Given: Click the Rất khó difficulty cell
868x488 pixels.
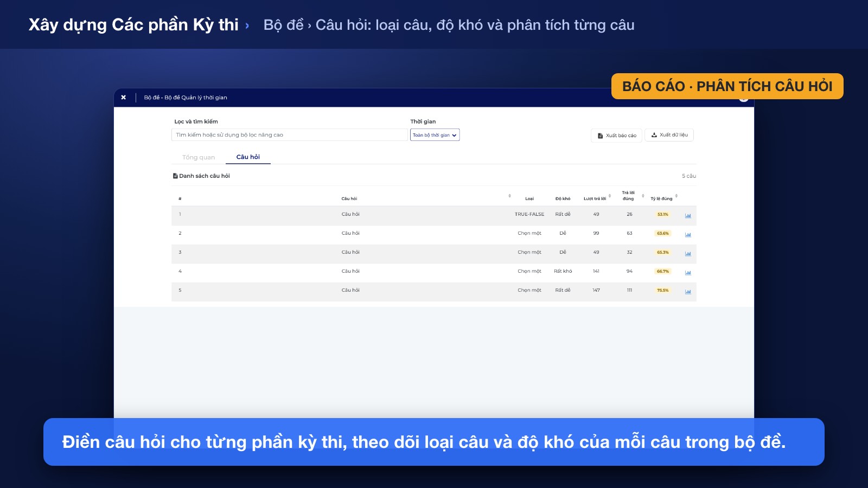Looking at the screenshot, I should click(x=563, y=271).
